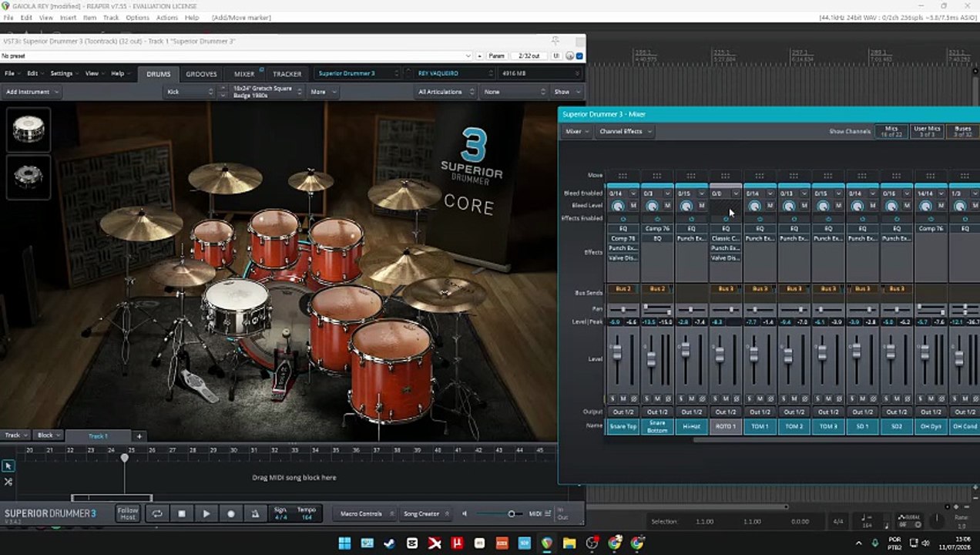Open the More dropdown
Viewport: 980px width, 555px height.
click(x=323, y=92)
